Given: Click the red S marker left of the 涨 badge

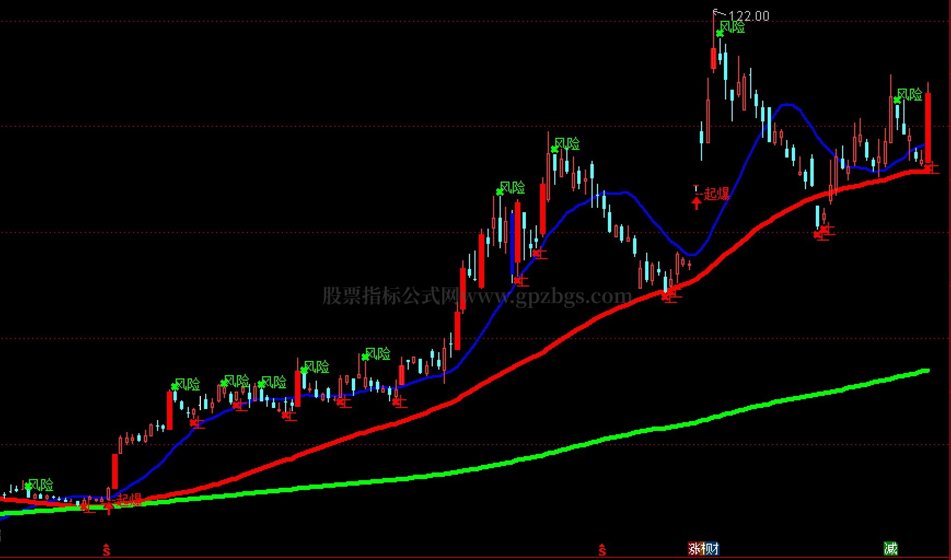Looking at the screenshot, I should point(602,550).
